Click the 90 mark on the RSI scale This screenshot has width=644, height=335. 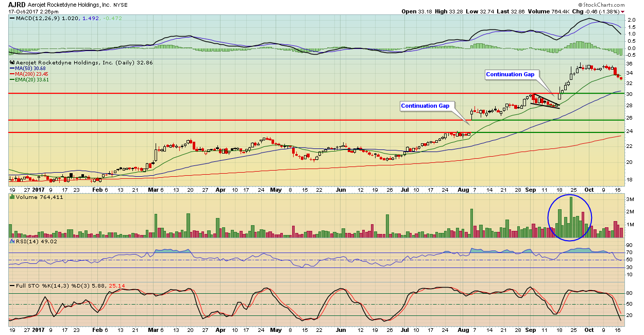click(x=630, y=245)
